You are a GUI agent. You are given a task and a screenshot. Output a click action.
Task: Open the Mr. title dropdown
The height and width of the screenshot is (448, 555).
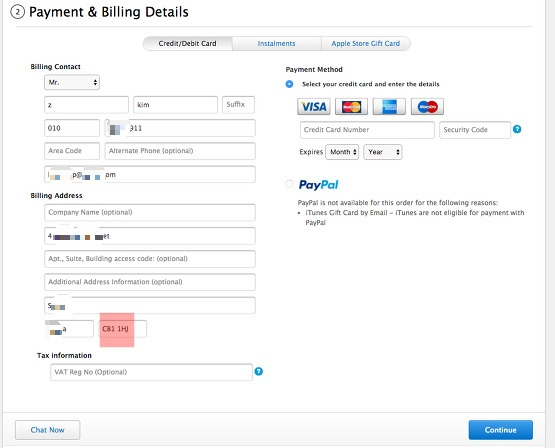pyautogui.click(x=72, y=82)
